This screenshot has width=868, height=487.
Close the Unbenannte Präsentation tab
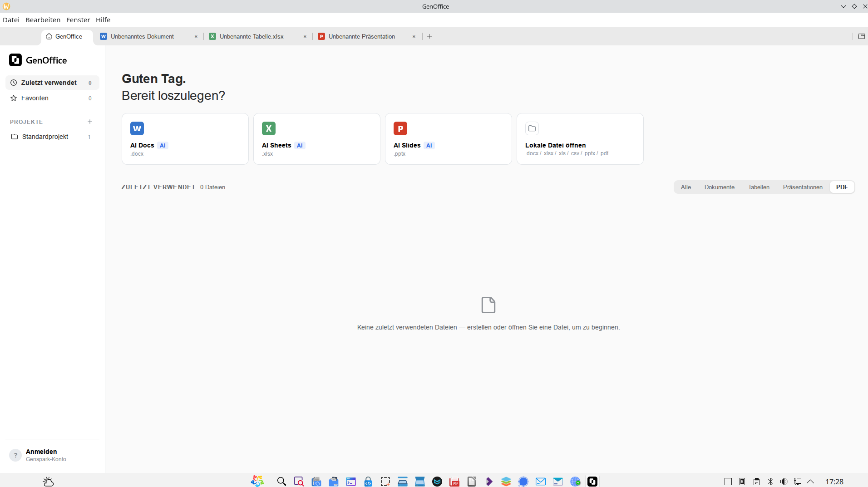[x=414, y=37]
